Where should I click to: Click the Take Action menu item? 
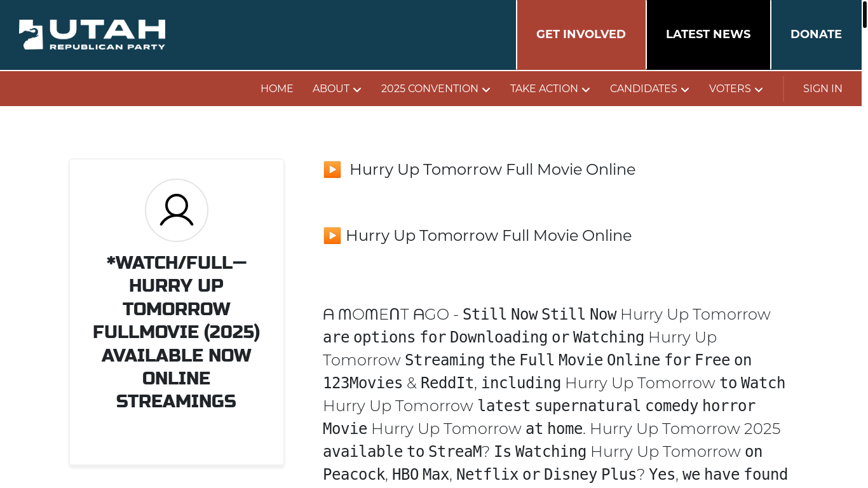[x=544, y=89]
